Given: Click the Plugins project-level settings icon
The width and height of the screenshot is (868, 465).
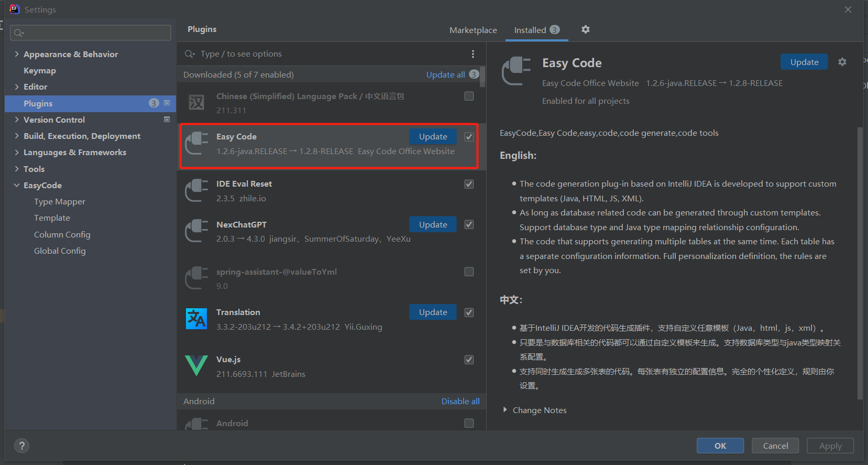Looking at the screenshot, I should click(167, 103).
